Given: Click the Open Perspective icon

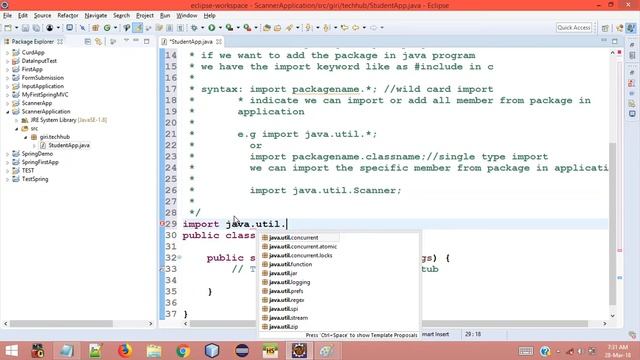Looking at the screenshot, I should pyautogui.click(x=605, y=28).
